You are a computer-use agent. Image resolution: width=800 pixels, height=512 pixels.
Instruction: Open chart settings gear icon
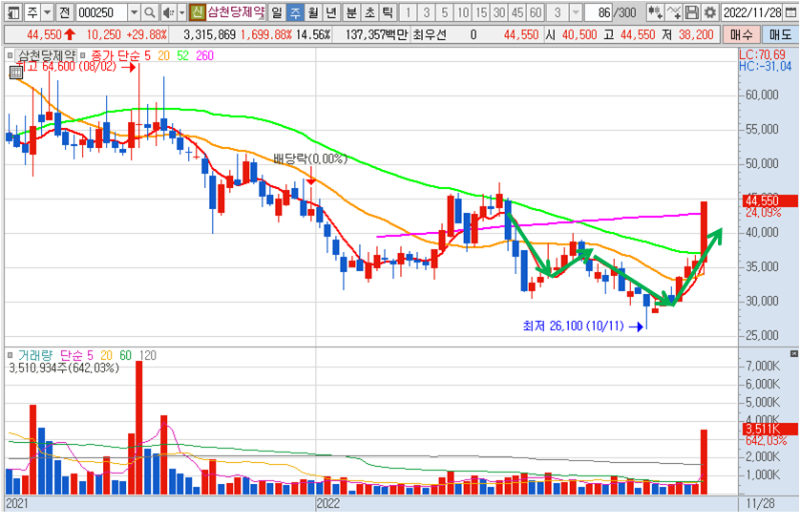(x=709, y=12)
